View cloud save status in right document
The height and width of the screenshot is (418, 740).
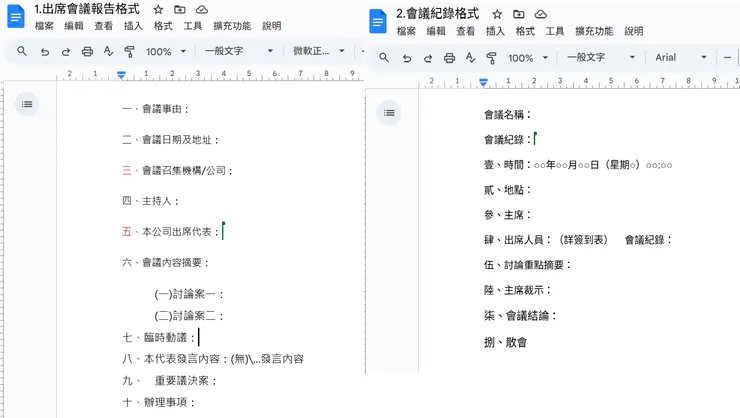[x=540, y=14]
